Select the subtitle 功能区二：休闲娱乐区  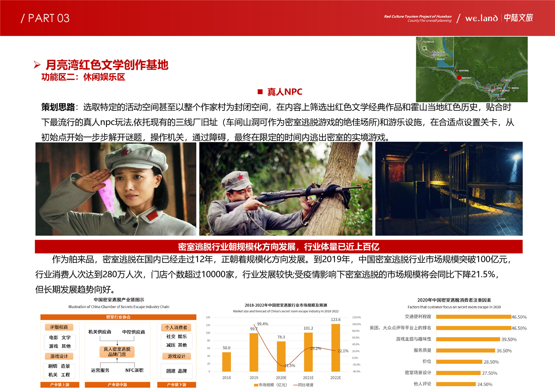[x=83, y=77]
